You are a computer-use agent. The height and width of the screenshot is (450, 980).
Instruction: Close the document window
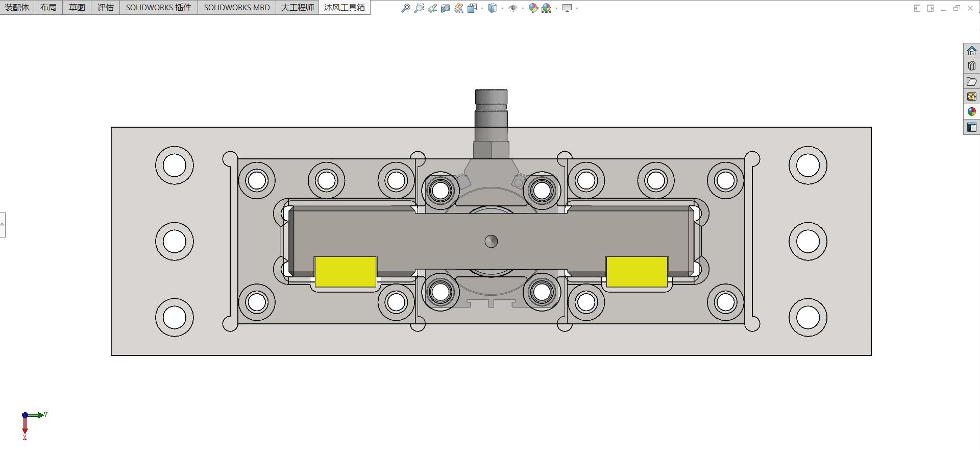pos(970,8)
